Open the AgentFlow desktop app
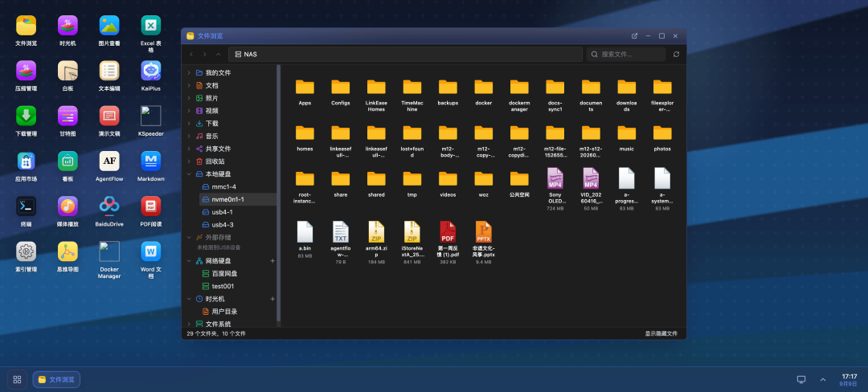 click(109, 161)
